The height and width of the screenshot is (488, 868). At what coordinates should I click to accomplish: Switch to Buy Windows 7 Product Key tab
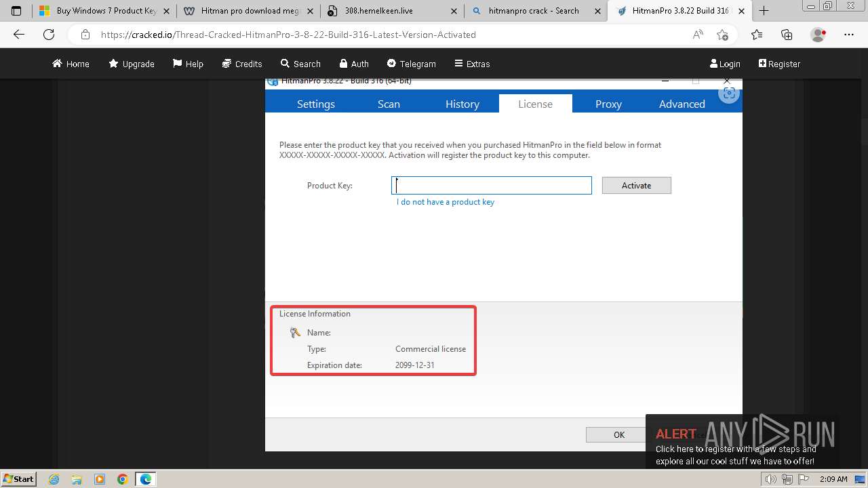pyautogui.click(x=104, y=11)
